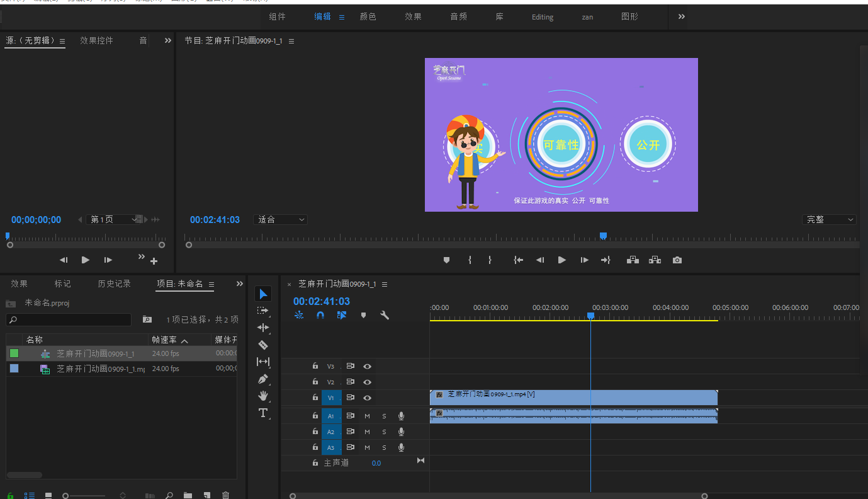
Task: Toggle nest sequence insert mode button
Action: click(x=298, y=315)
